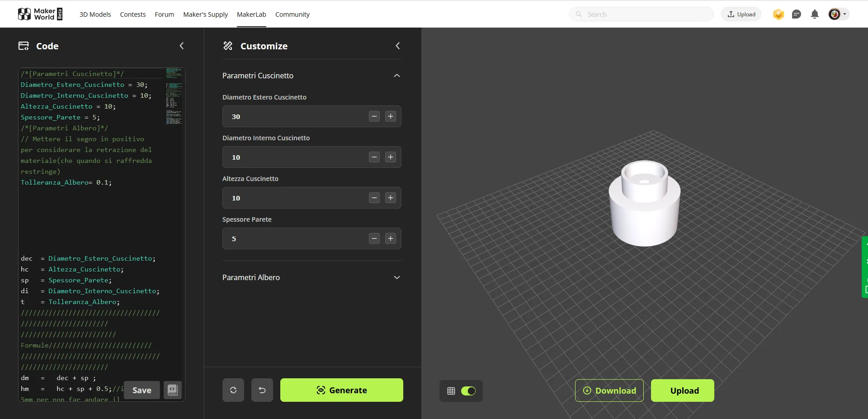Decrease Spessore Parete value
Screen dimensions: 868x419
tap(374, 238)
